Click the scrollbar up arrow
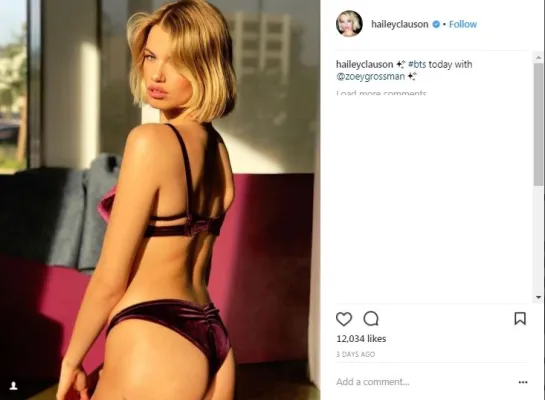The image size is (545, 400). tap(538, 57)
